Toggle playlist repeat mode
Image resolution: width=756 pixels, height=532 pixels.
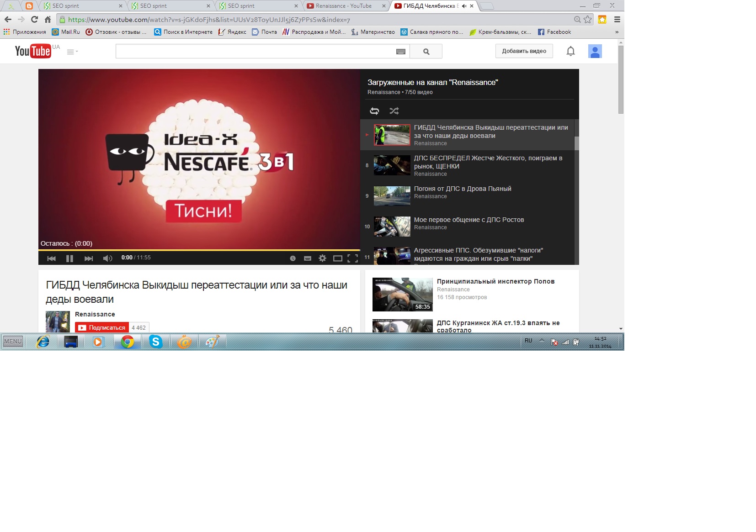[x=374, y=111]
